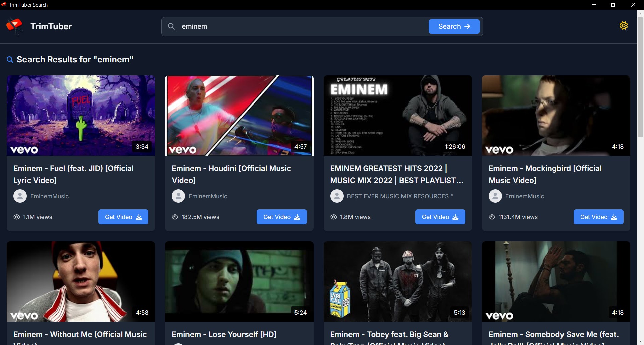Viewport: 644px width, 345px height.
Task: Minimize the TrimTuber Search window
Action: (594, 5)
